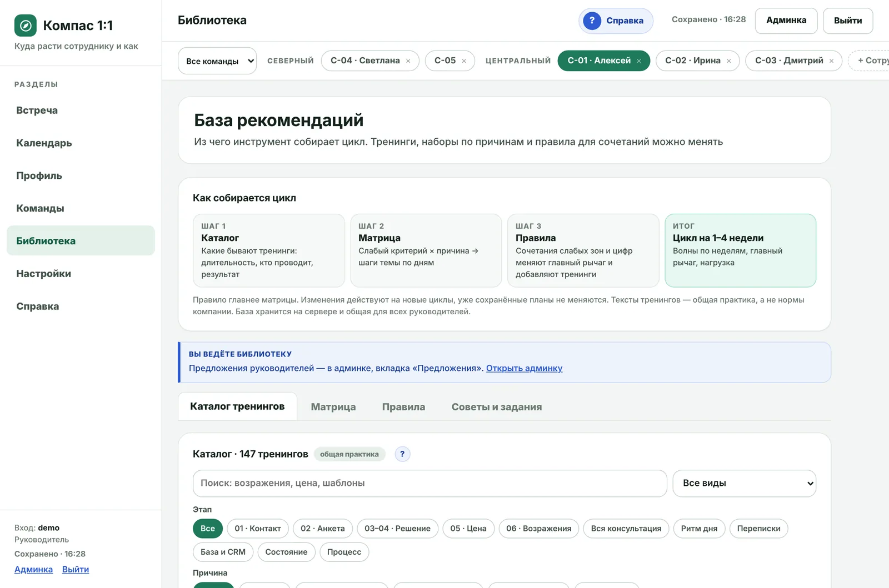Screen dimensions: 889x588
Task: Open the Справка section in sidebar
Action: pyautogui.click(x=81, y=306)
